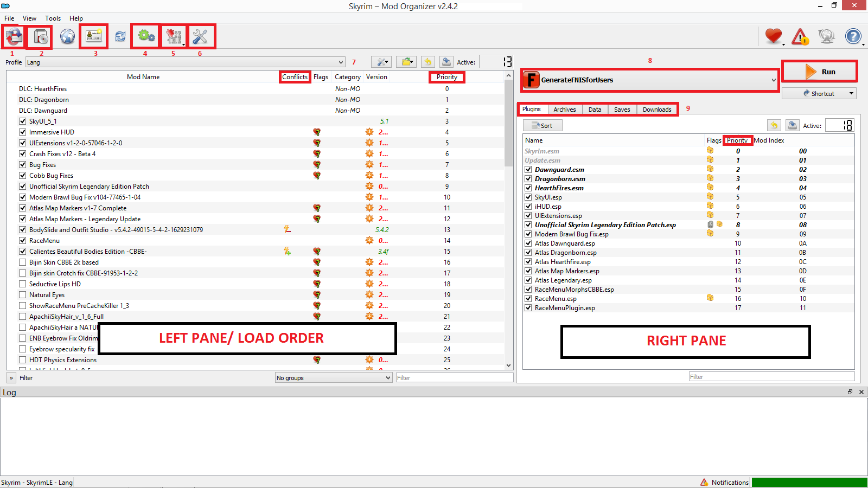
Task: Close the Log panel
Action: tap(861, 391)
